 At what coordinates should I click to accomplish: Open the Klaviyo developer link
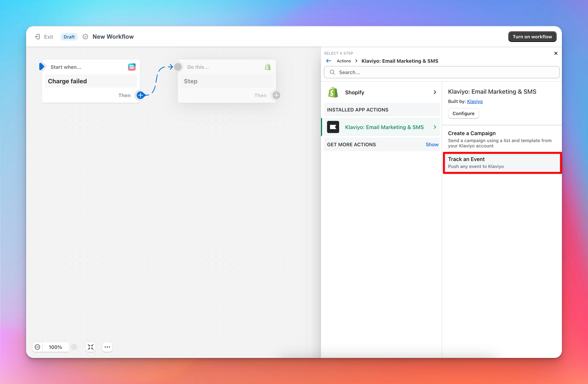(x=475, y=101)
